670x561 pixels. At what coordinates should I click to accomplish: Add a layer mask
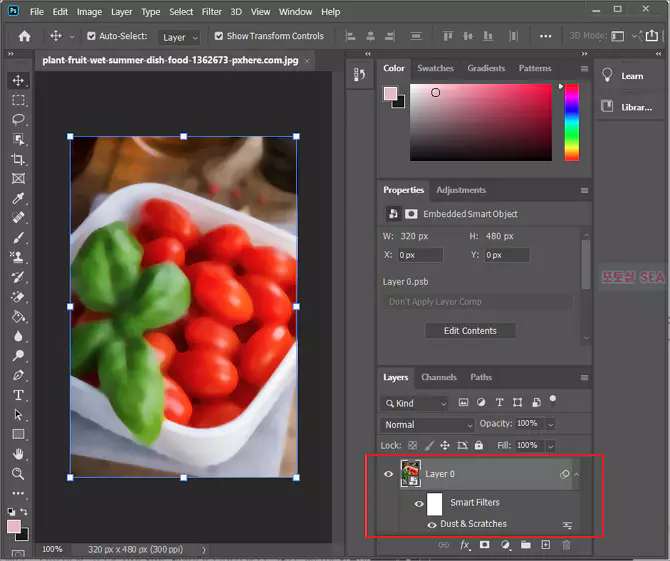point(485,545)
